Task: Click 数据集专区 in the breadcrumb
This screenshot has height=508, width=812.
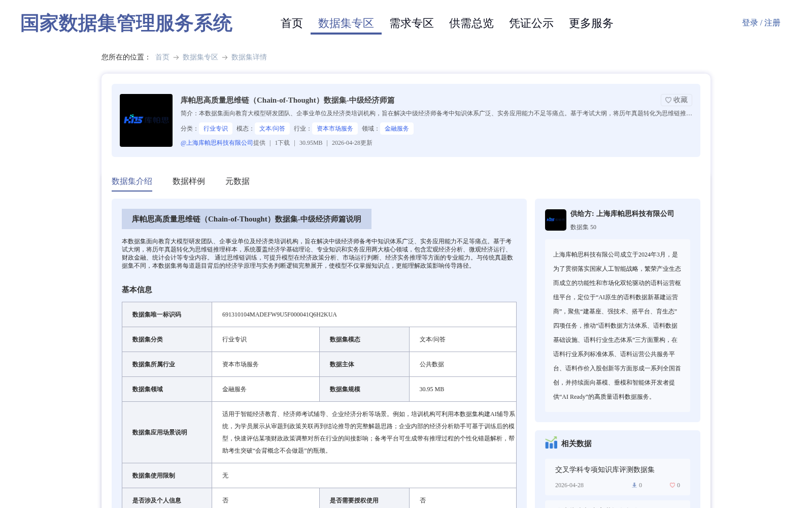Action: click(200, 57)
